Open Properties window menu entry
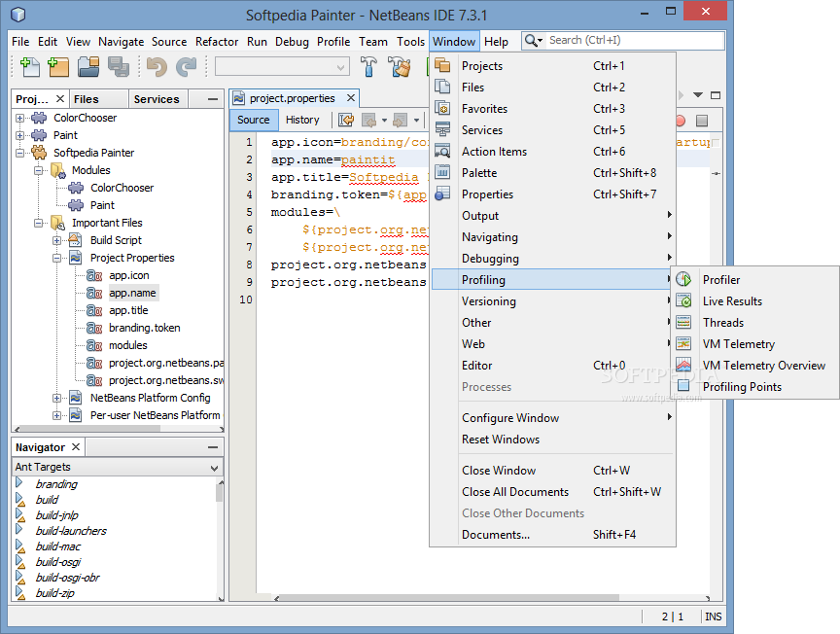Image resolution: width=840 pixels, height=634 pixels. tap(552, 194)
